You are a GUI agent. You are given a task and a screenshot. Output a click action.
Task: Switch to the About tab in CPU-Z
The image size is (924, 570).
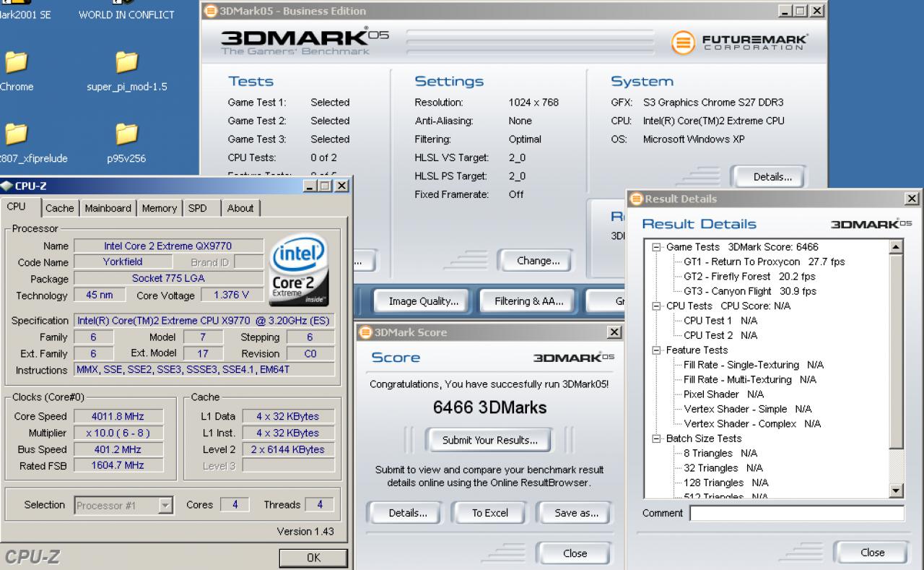[x=240, y=208]
